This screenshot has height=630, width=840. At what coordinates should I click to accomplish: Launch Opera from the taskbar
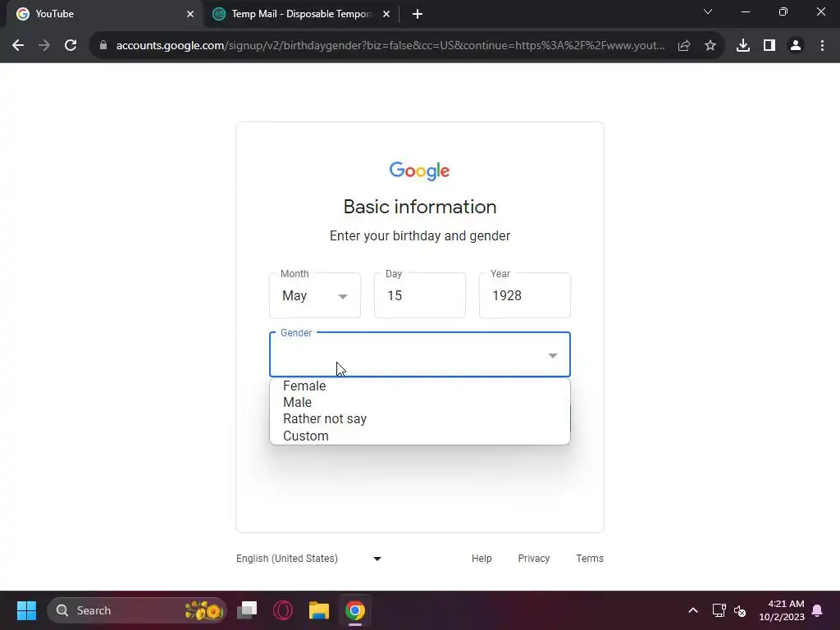tap(283, 610)
